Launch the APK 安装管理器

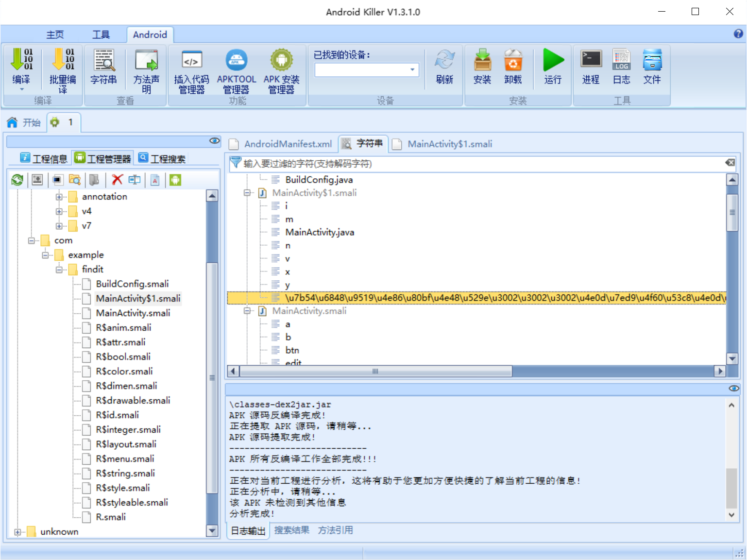tap(282, 71)
